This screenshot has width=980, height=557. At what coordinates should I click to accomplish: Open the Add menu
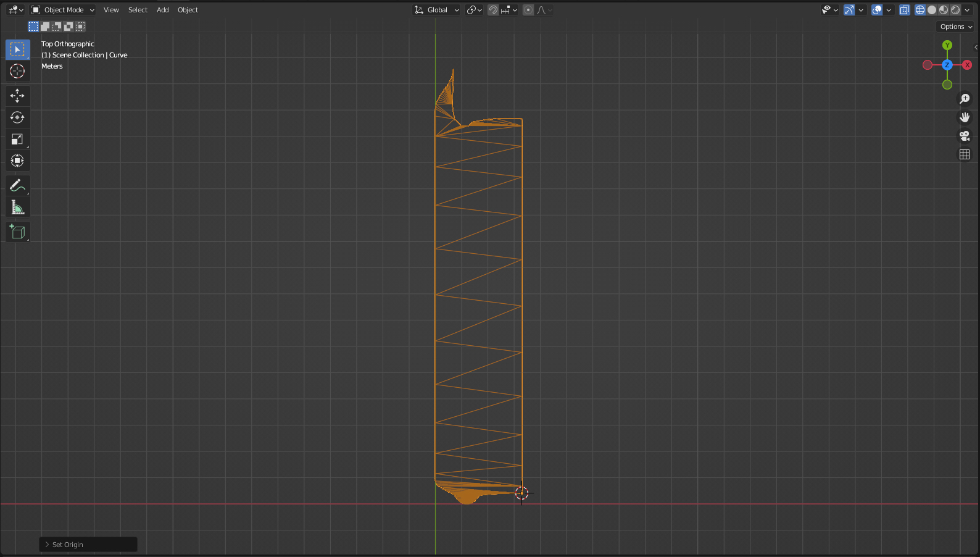tap(162, 10)
